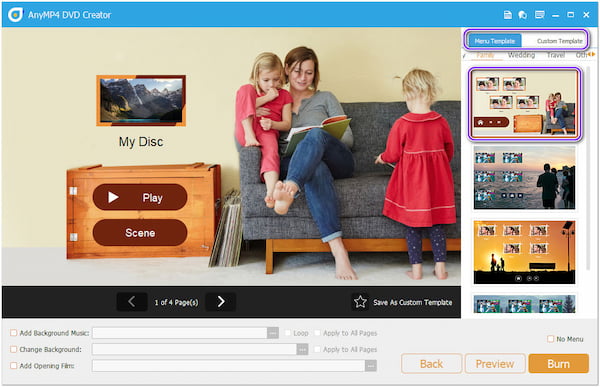Viewport: 600px width, 387px height.
Task: Click the template list vertical scrollbar
Action: (588, 168)
